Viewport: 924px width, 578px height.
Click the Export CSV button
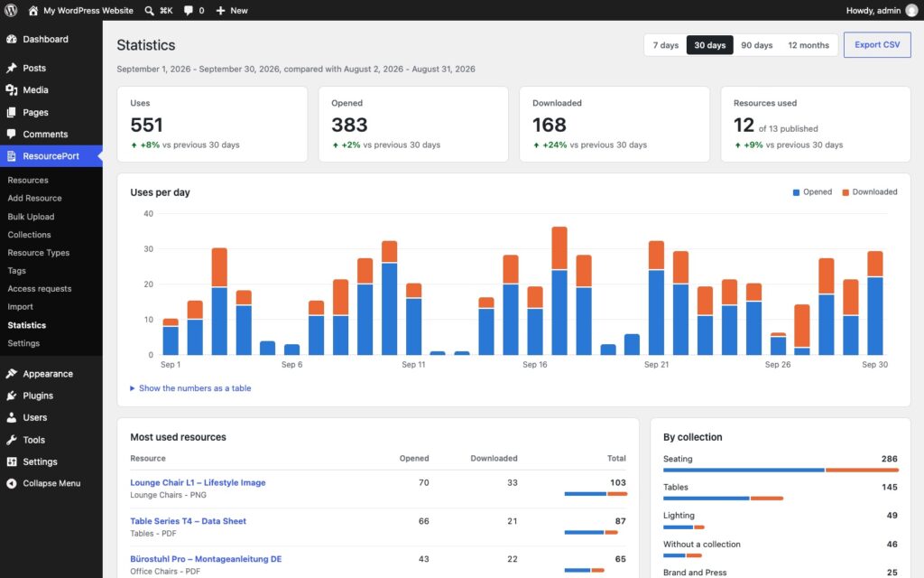click(877, 45)
